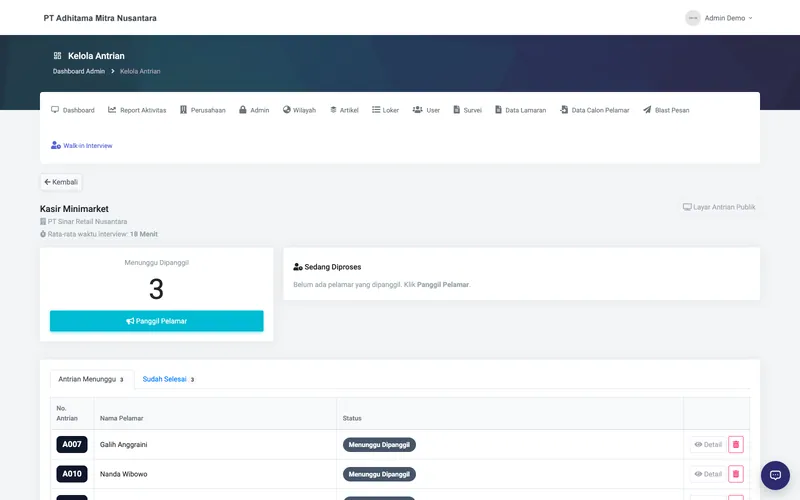Click Panggil Pelamar button
The height and width of the screenshot is (500, 800).
tap(157, 321)
